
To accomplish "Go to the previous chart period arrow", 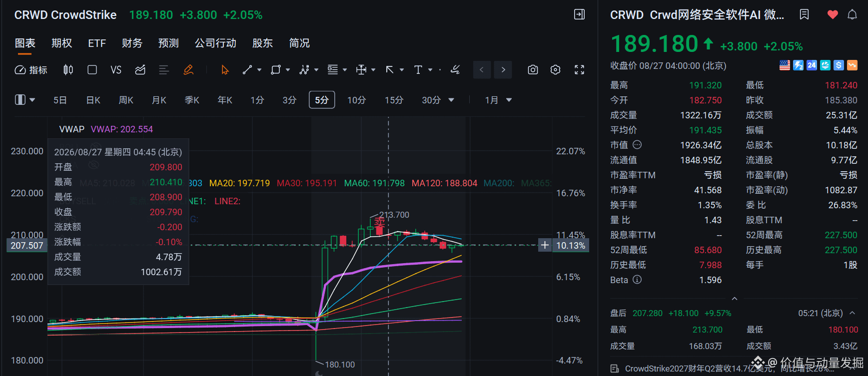I will (x=482, y=70).
